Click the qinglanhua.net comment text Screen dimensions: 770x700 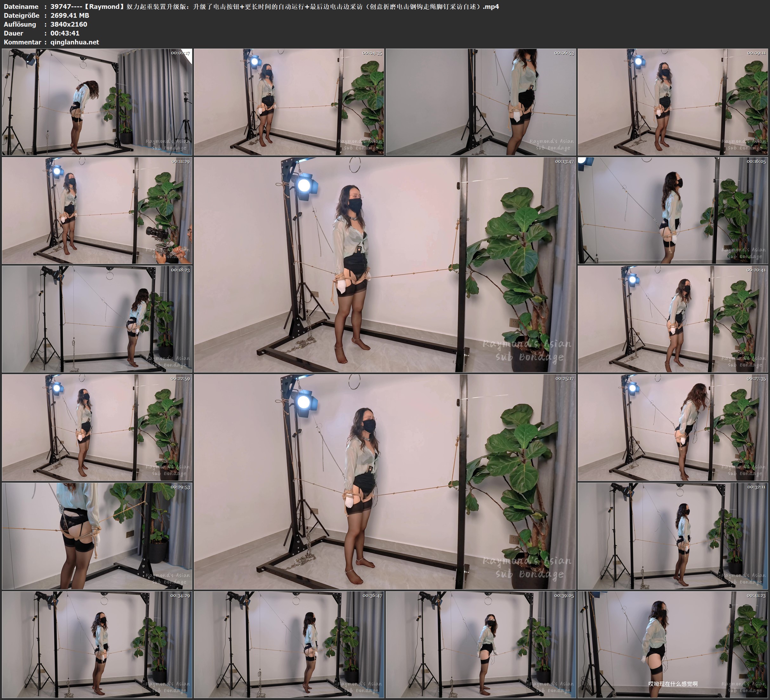tap(75, 42)
